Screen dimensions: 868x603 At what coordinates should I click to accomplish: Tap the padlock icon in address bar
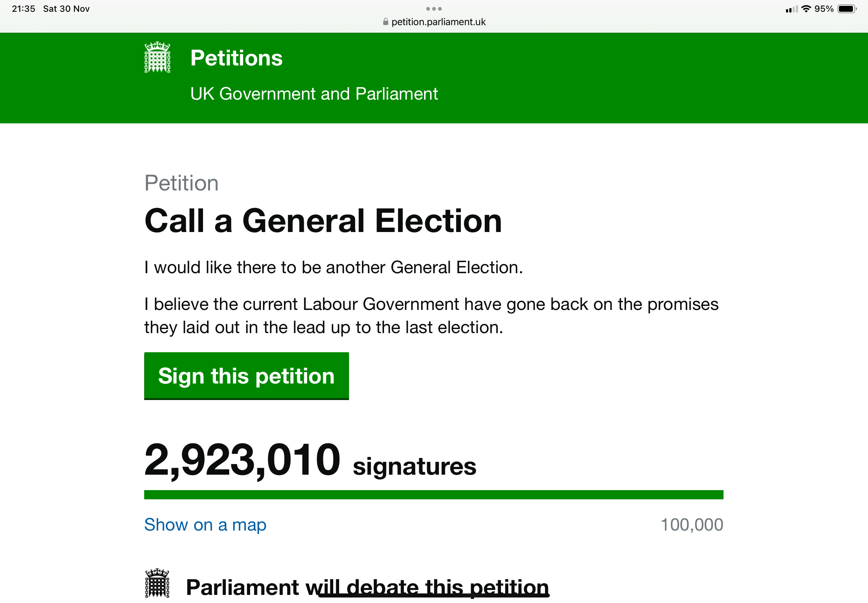[x=385, y=22]
